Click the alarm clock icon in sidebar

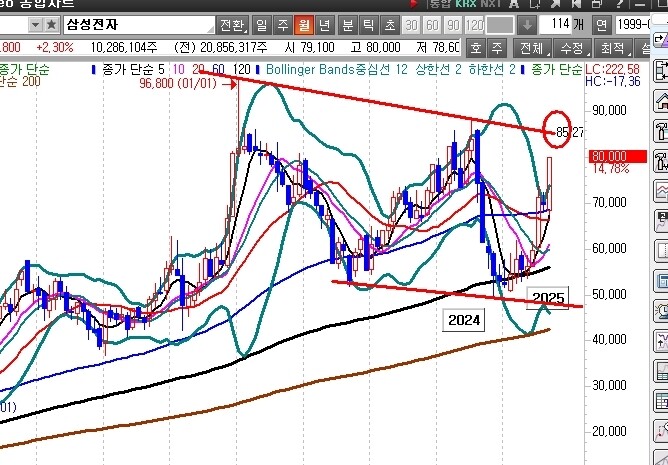(x=661, y=310)
